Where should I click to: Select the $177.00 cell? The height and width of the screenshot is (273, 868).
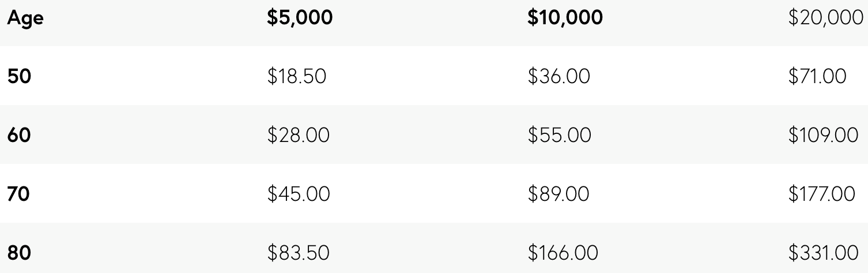click(822, 195)
